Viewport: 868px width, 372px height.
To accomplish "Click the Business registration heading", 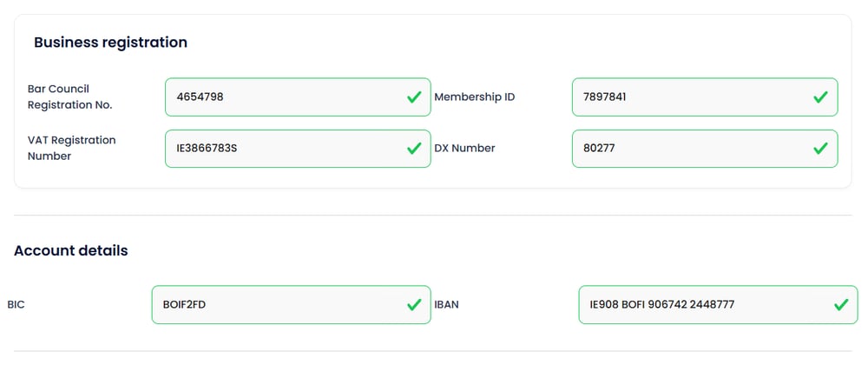I will (x=110, y=42).
